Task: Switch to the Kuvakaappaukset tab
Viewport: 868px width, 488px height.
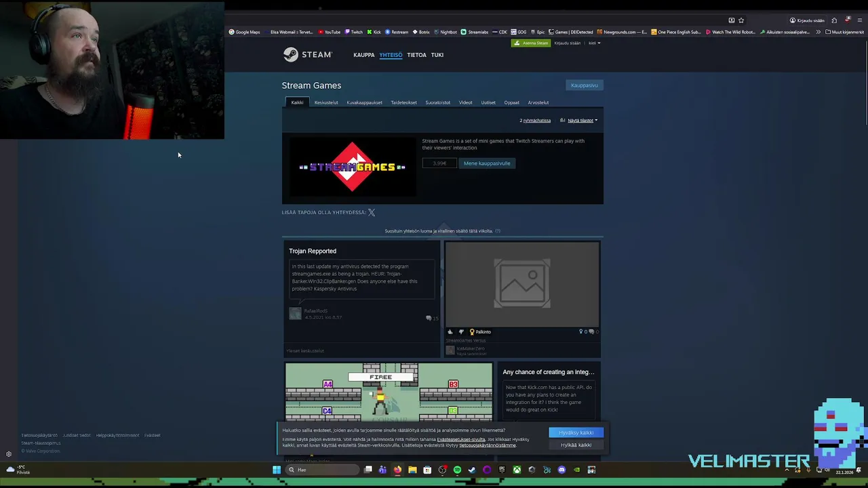Action: tap(364, 102)
